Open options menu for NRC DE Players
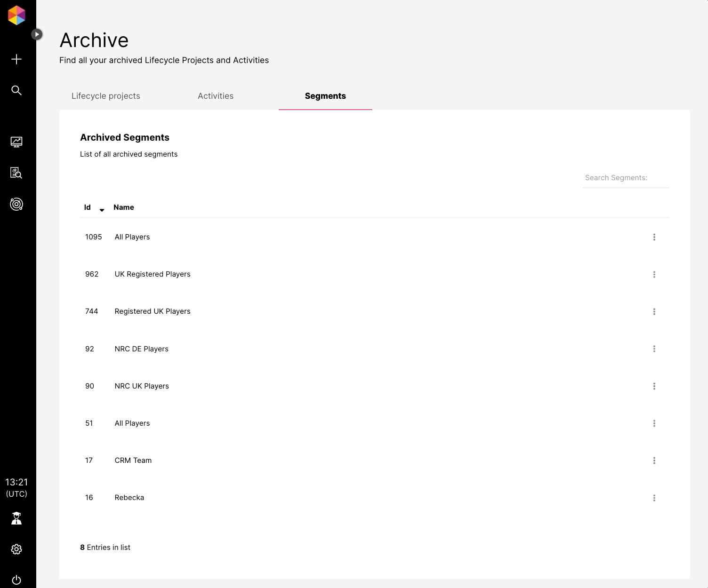708x588 pixels. [654, 349]
